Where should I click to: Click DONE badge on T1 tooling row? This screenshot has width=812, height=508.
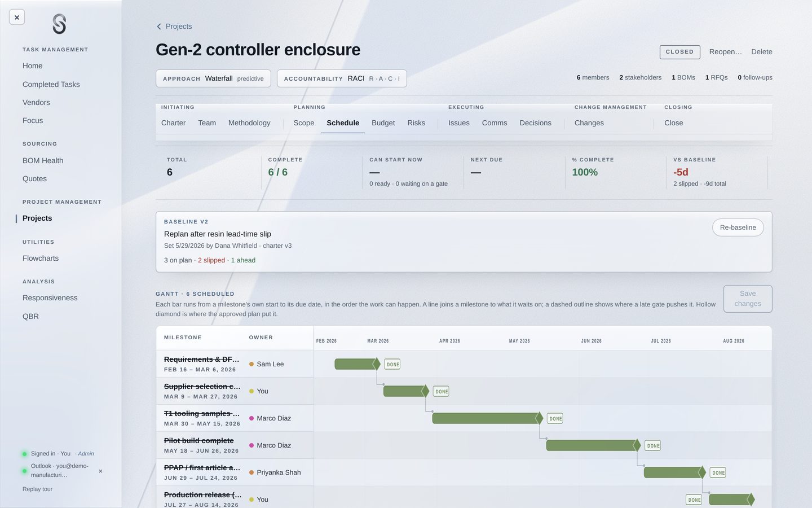point(555,418)
